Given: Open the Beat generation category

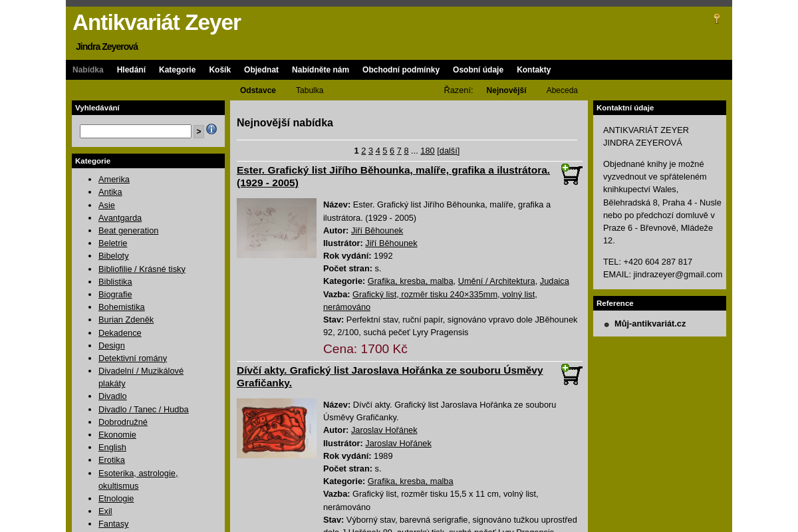Looking at the screenshot, I should (x=128, y=230).
